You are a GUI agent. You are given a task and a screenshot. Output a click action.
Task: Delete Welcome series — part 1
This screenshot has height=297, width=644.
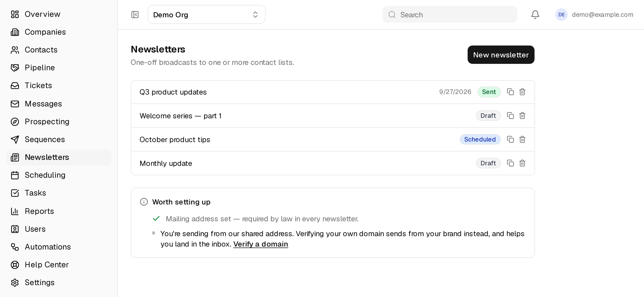click(522, 116)
